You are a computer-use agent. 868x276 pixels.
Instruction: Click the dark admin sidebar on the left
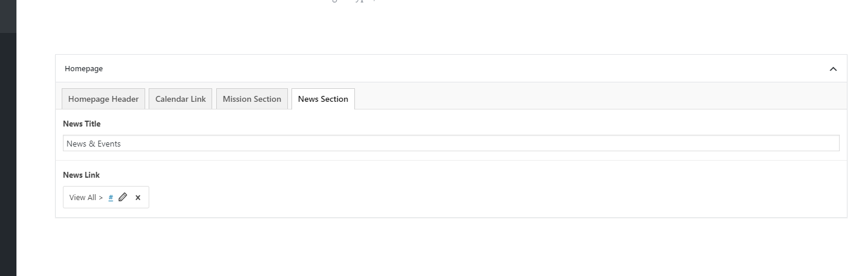[8, 153]
